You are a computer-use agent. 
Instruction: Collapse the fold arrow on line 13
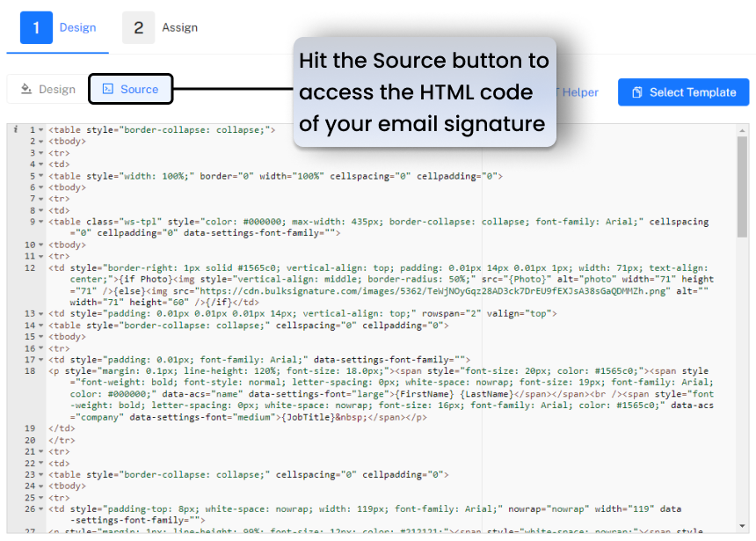pyautogui.click(x=41, y=314)
